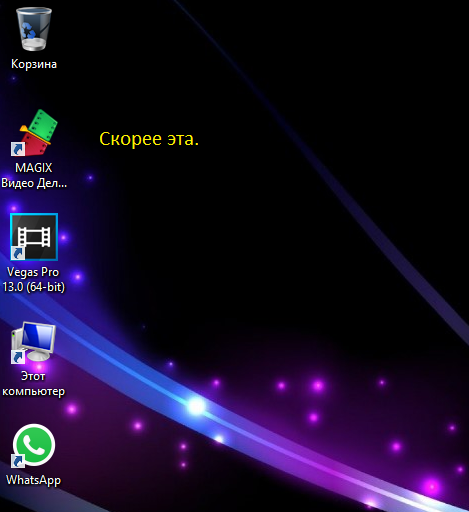The image size is (469, 512).
Task: Click the Этот компьютер caption text
Action: 33,384
